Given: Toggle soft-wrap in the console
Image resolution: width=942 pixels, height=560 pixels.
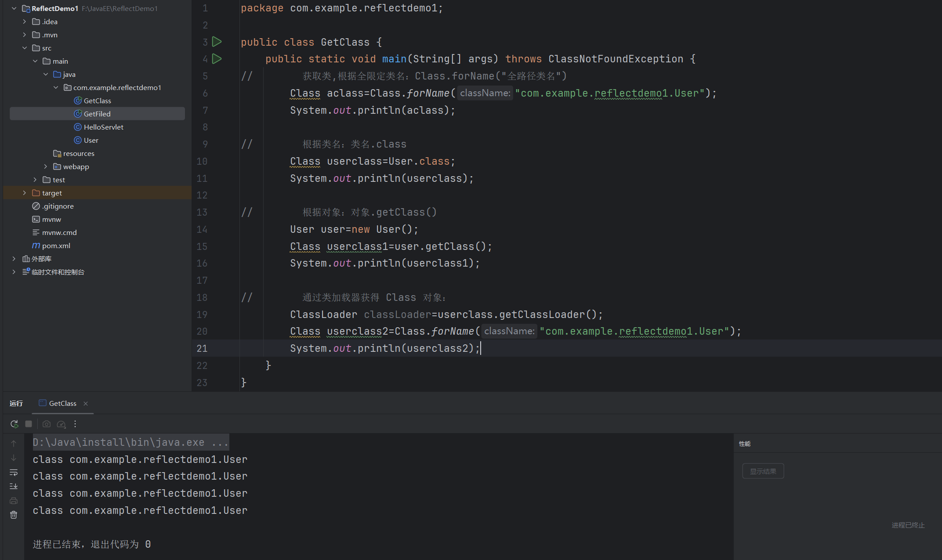Looking at the screenshot, I should (14, 472).
